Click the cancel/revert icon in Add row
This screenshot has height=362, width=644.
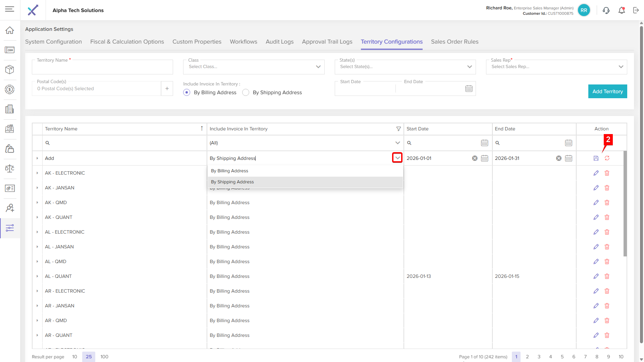coord(607,158)
